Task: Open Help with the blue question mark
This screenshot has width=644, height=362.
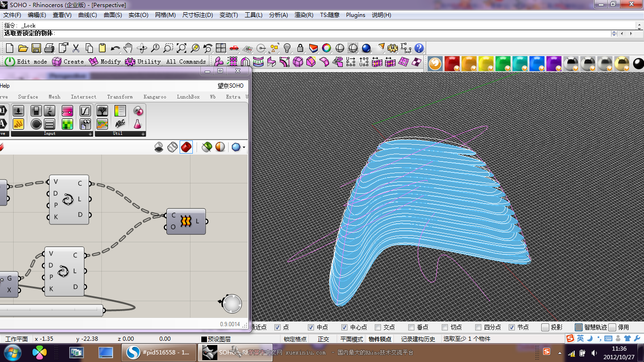Action: (419, 48)
